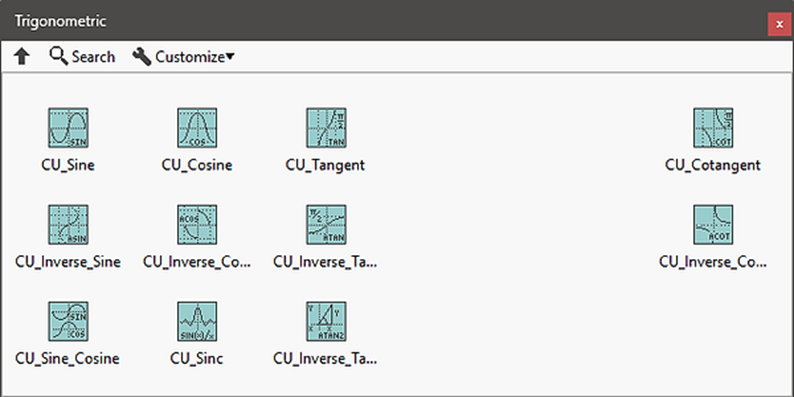Select the ACOS inverse cosine icon
Screen dimensions: 794x397
[x=197, y=224]
